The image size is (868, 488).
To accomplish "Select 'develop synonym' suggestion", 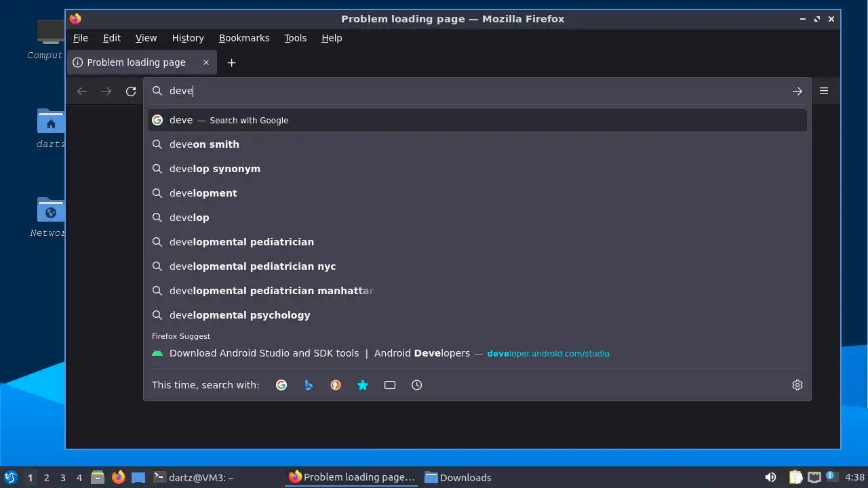I will (477, 169).
